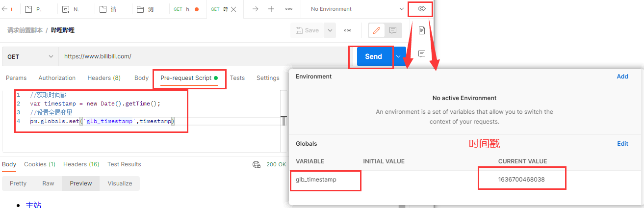
Task: Close the active 哔 request tab
Action: pos(233,9)
